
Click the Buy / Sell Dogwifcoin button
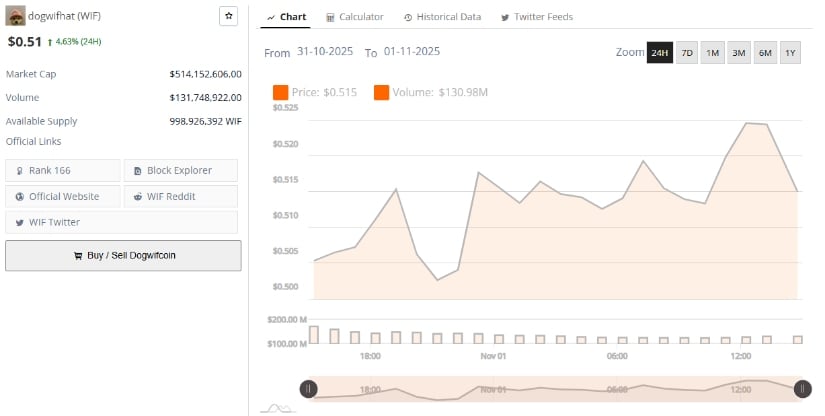123,255
